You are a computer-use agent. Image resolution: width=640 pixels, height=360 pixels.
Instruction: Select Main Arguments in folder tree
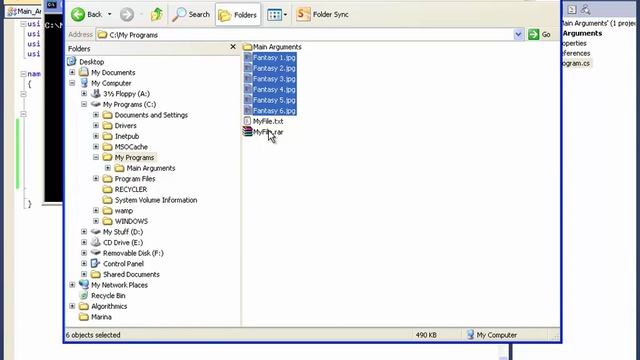[151, 168]
